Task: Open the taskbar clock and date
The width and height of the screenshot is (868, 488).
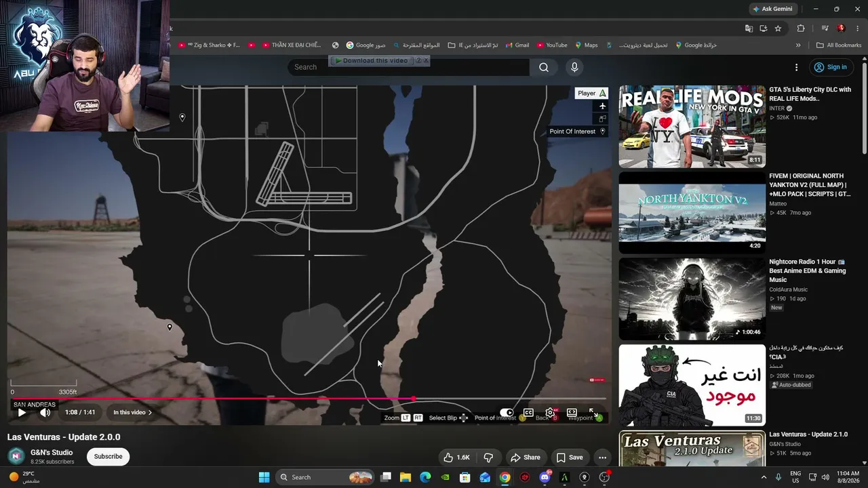Action: click(x=848, y=477)
